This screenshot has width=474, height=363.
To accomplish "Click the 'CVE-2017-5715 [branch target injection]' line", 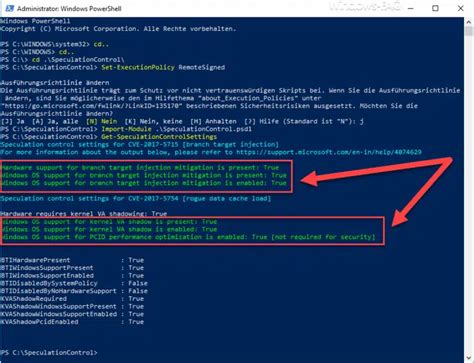I will (x=139, y=144).
